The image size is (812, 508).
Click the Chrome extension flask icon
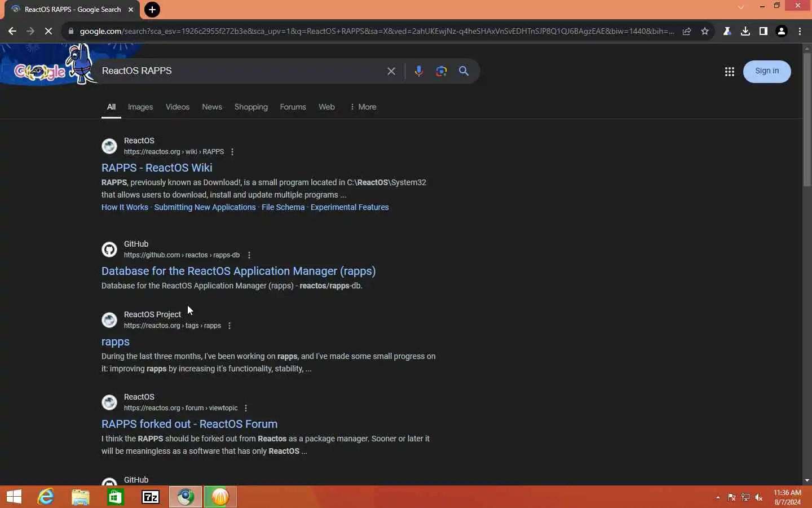pos(727,32)
